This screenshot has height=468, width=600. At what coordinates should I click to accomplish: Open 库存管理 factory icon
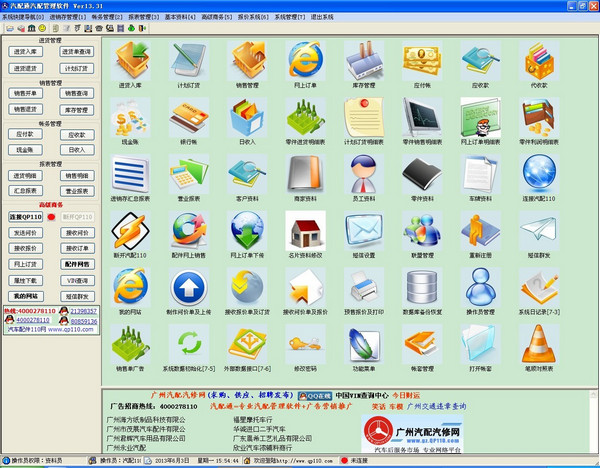364,61
